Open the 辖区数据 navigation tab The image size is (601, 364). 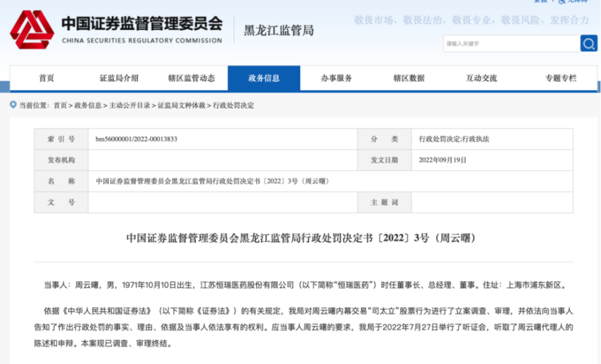point(409,78)
